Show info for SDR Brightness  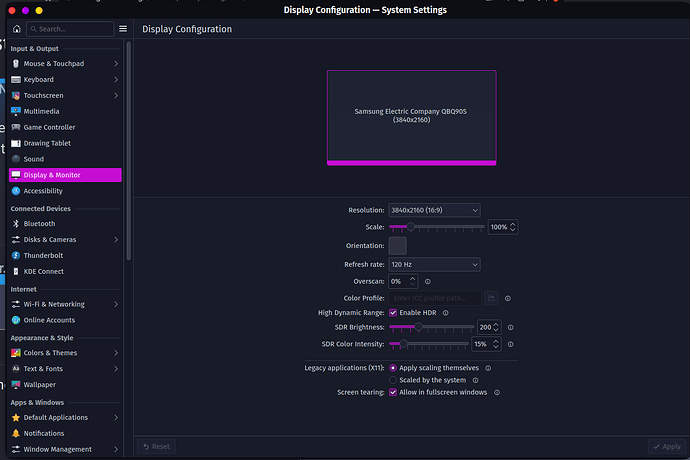(x=510, y=328)
